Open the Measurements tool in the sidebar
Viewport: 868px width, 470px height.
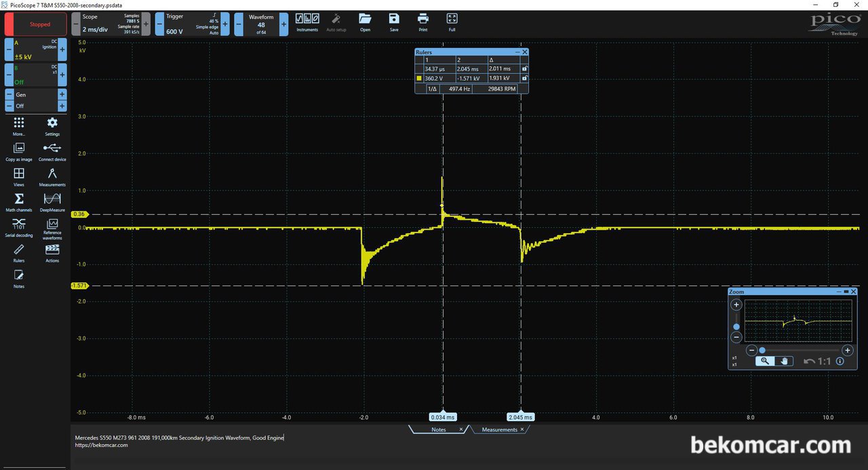[52, 176]
